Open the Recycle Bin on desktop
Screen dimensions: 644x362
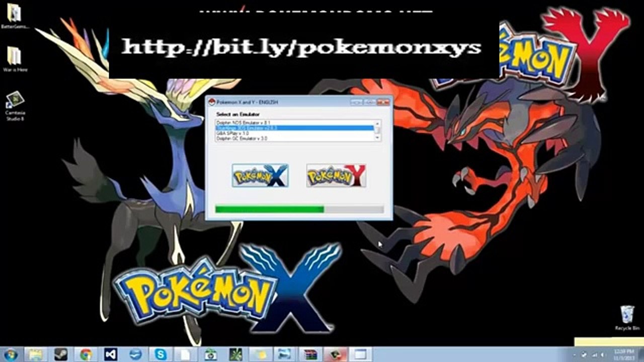click(627, 318)
